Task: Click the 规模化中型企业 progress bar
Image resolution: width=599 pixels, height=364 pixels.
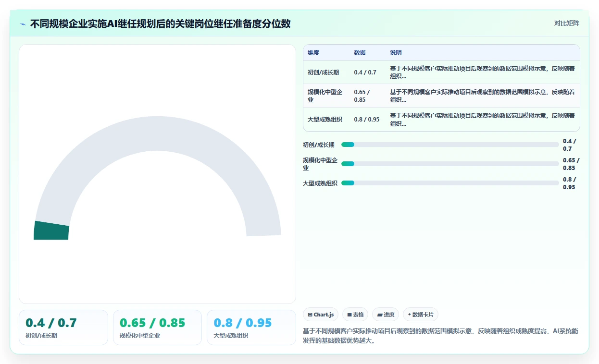Action: (x=450, y=164)
